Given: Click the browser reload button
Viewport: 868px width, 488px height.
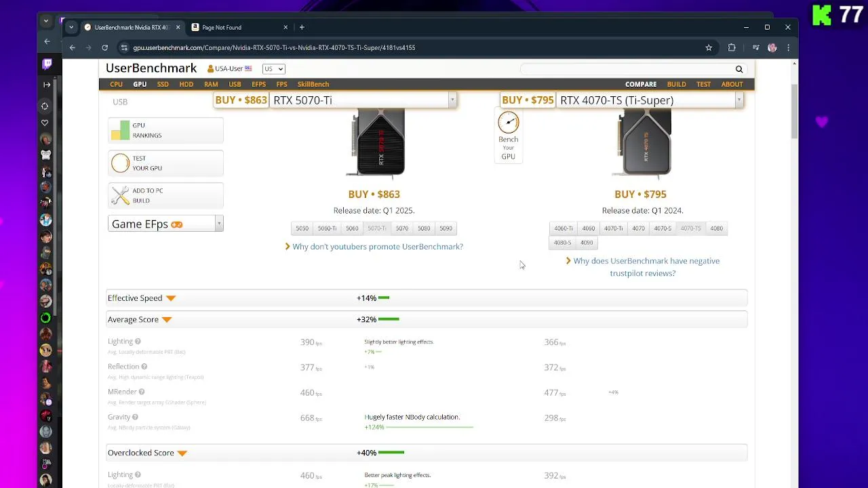Looking at the screenshot, I should click(104, 47).
